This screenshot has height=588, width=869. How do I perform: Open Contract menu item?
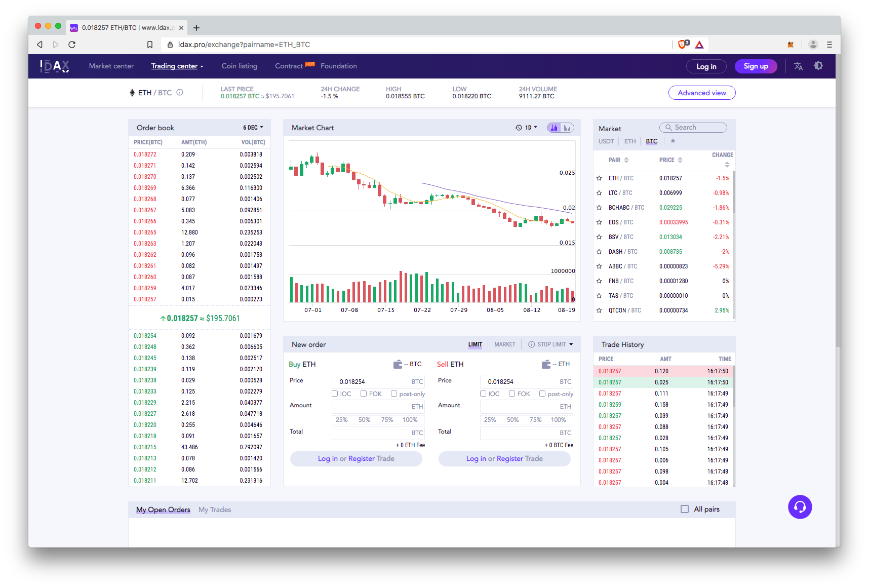pos(289,66)
